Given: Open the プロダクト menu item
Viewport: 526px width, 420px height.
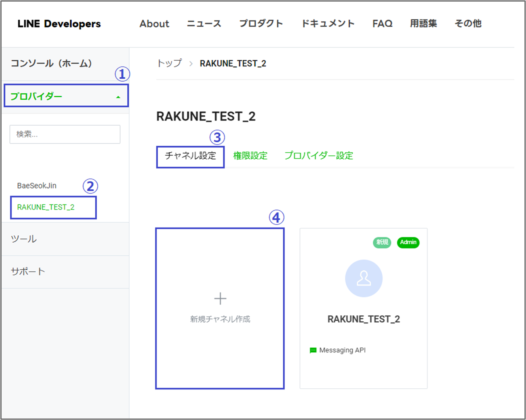Looking at the screenshot, I should [261, 24].
